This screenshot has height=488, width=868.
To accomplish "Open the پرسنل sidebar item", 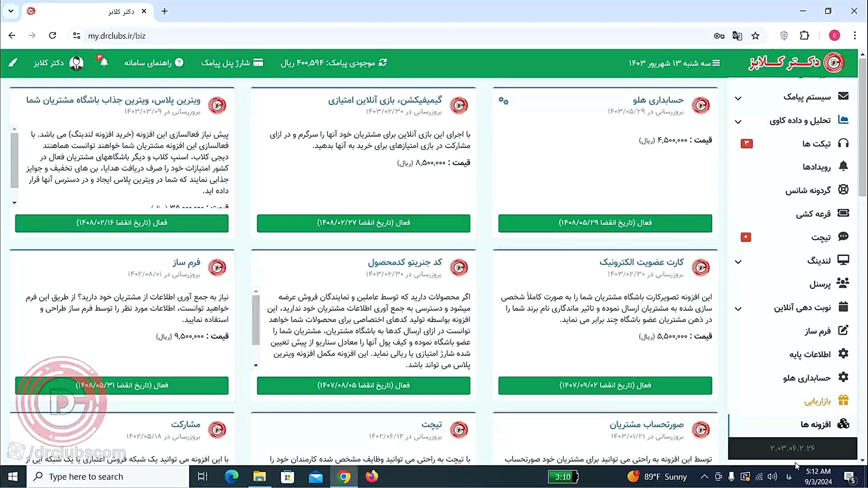I will 820,284.
